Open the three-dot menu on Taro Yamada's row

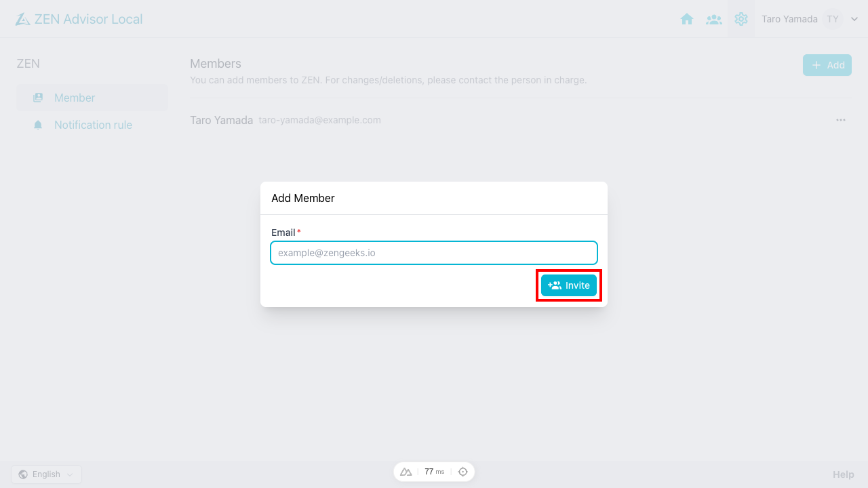840,120
